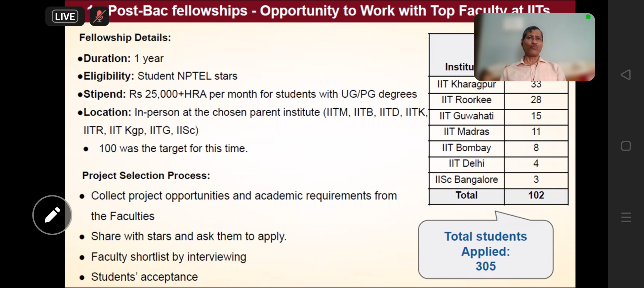Tap the presenter video thumbnail
The width and height of the screenshot is (644, 288).
point(534,47)
